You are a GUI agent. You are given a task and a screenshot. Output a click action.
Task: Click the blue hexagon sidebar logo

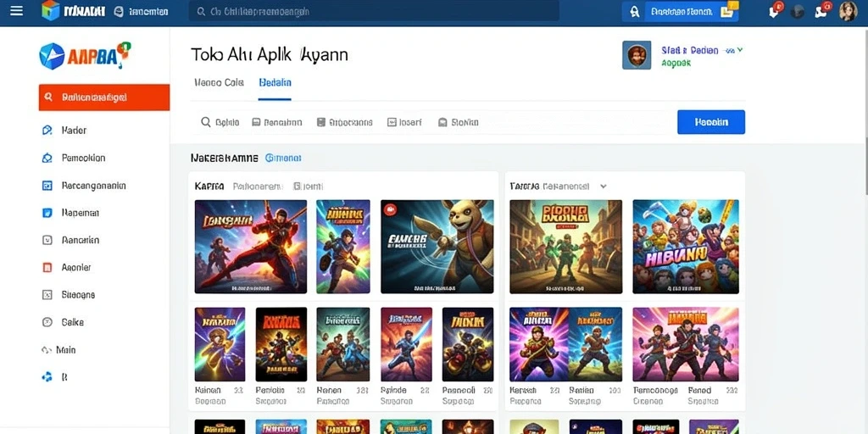pos(52,56)
